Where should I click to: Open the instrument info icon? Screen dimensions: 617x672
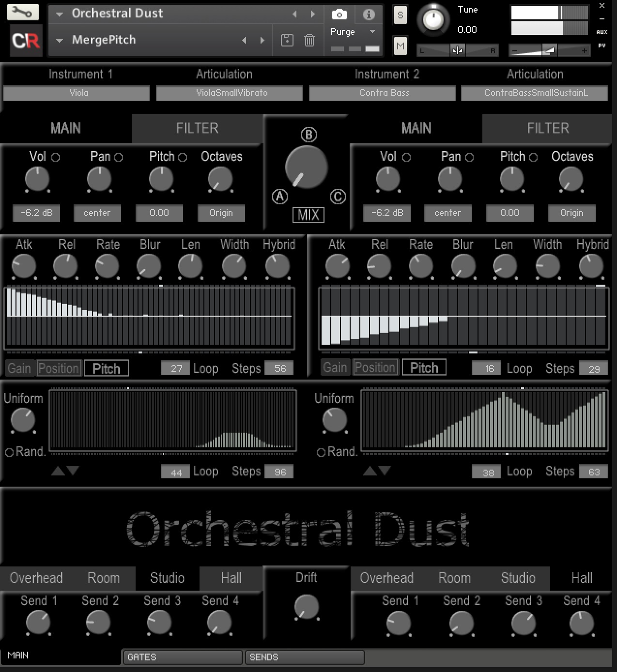click(x=368, y=14)
